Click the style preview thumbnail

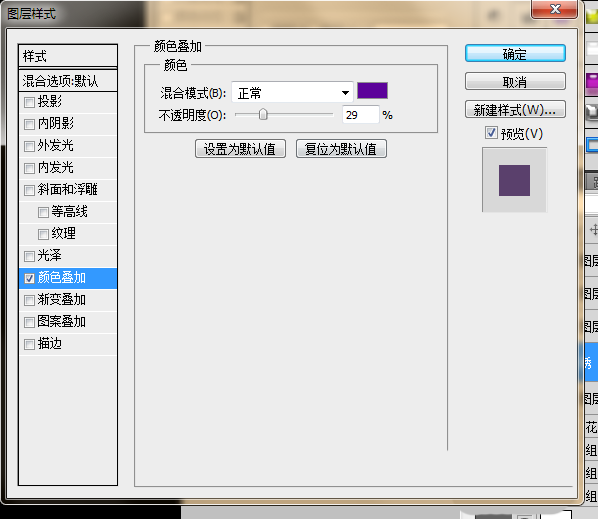coord(514,180)
